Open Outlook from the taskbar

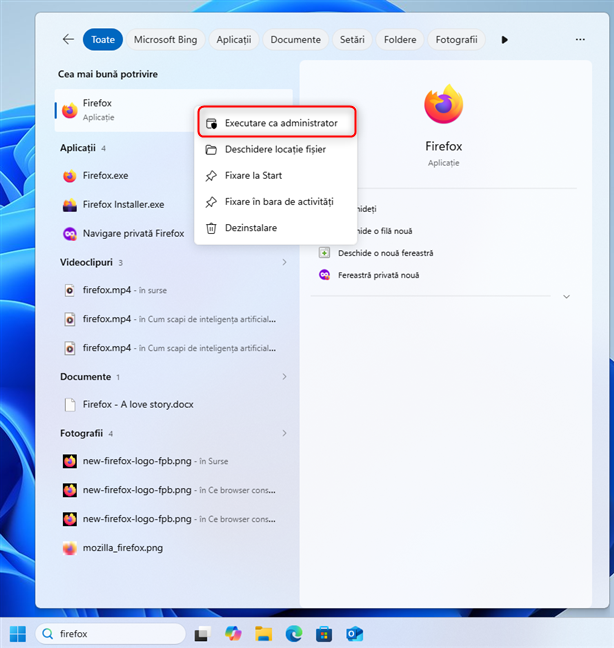[x=355, y=634]
